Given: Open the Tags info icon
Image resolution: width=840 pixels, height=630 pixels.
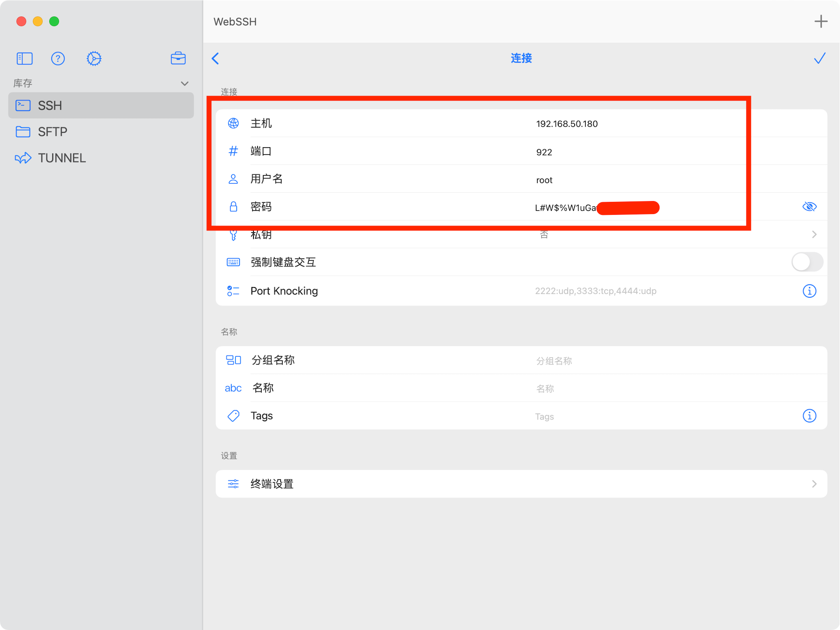Looking at the screenshot, I should [x=809, y=415].
